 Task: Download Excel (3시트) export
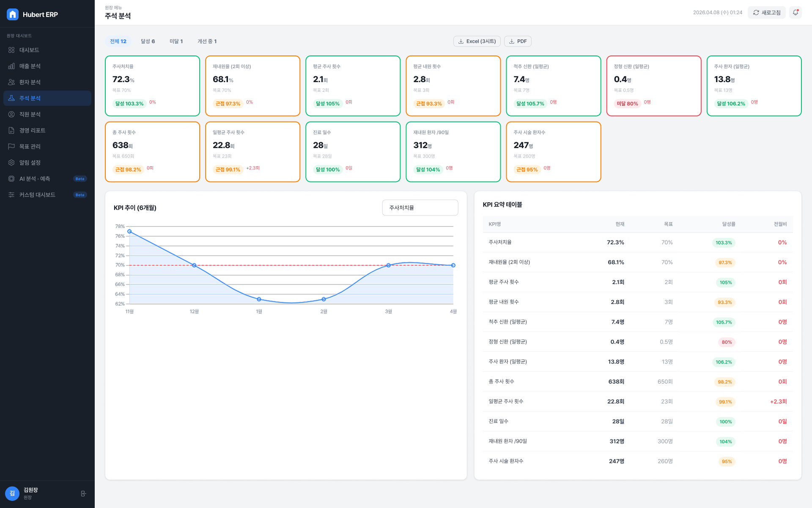click(x=477, y=41)
